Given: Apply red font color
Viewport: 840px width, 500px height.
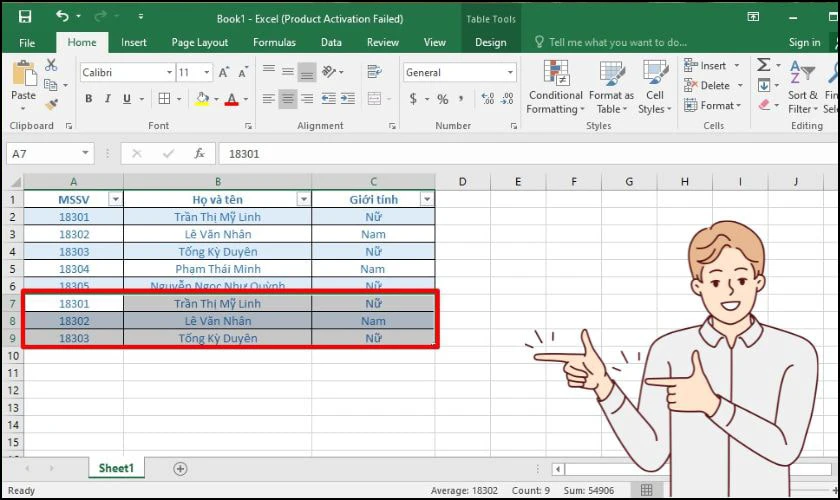Looking at the screenshot, I should [231, 99].
